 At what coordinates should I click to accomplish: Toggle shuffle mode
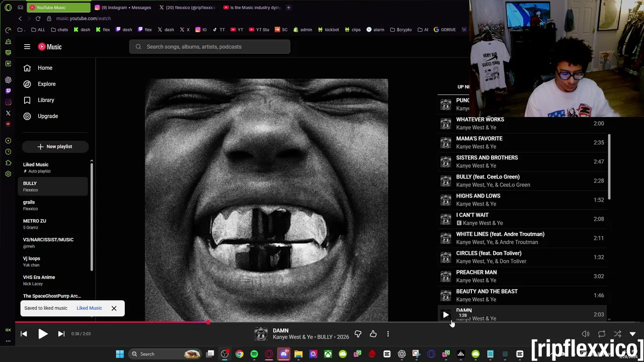tap(617, 334)
